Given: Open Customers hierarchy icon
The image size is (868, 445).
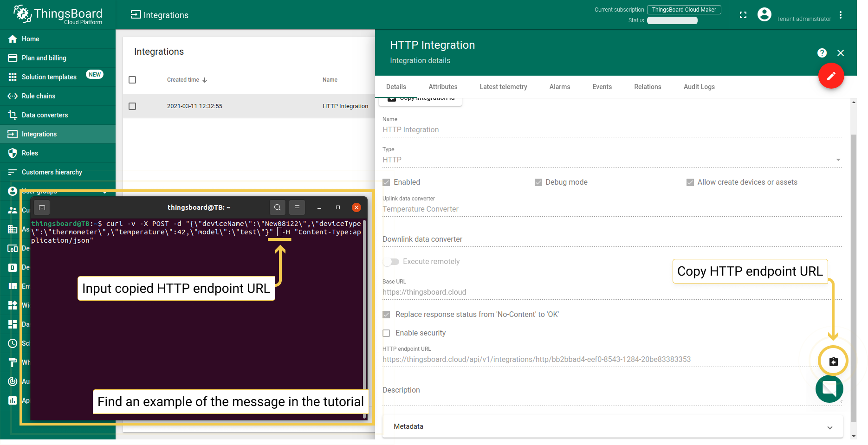Looking at the screenshot, I should [13, 172].
